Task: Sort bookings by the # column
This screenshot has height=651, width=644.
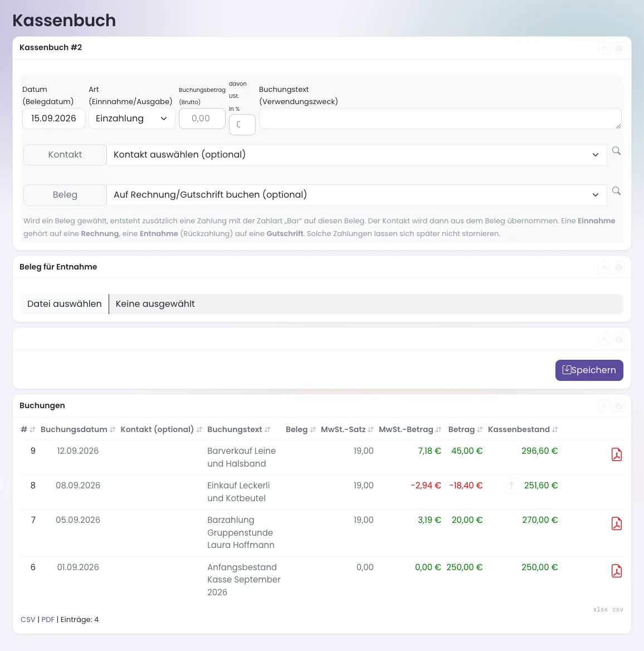Action: pyautogui.click(x=28, y=430)
